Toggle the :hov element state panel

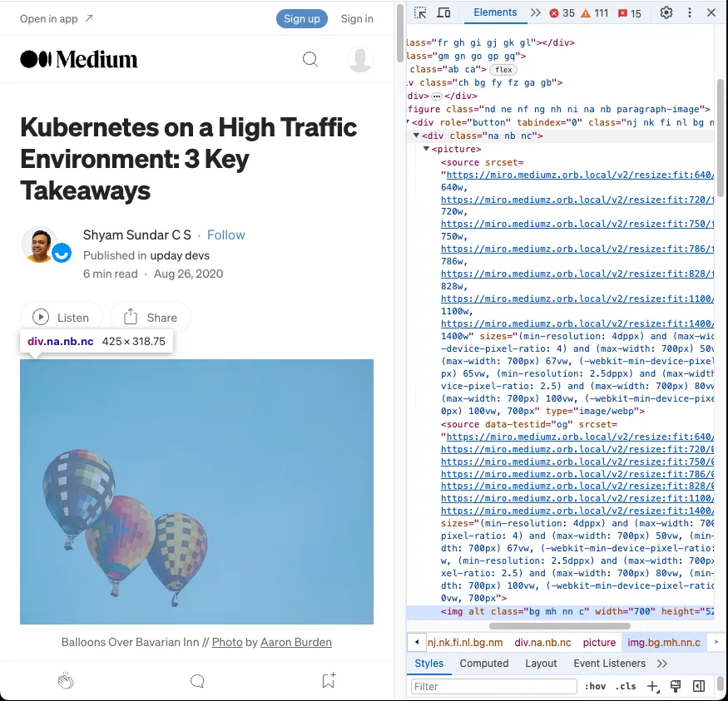(595, 686)
